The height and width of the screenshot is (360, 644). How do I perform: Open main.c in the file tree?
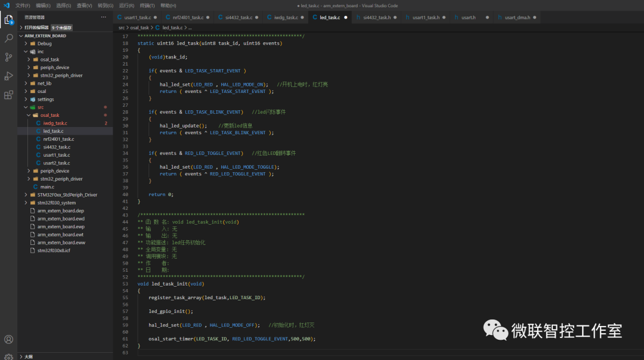coord(47,187)
